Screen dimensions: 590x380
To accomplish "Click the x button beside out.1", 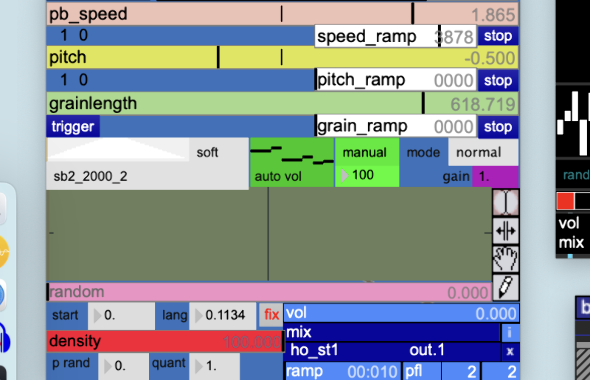I will [510, 351].
